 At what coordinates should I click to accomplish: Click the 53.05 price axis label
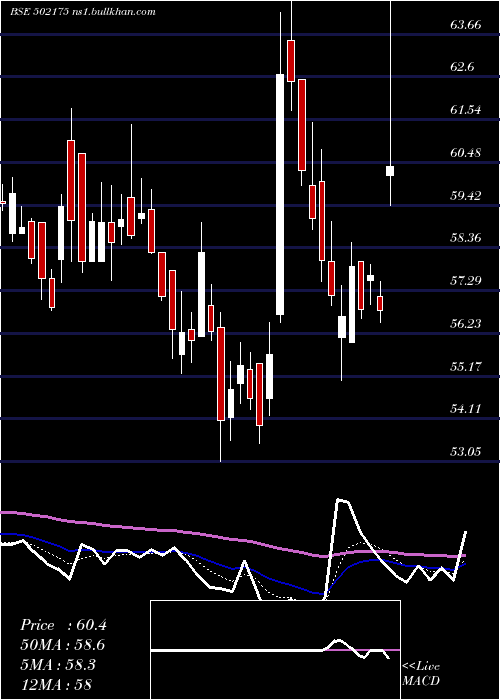coord(466,451)
